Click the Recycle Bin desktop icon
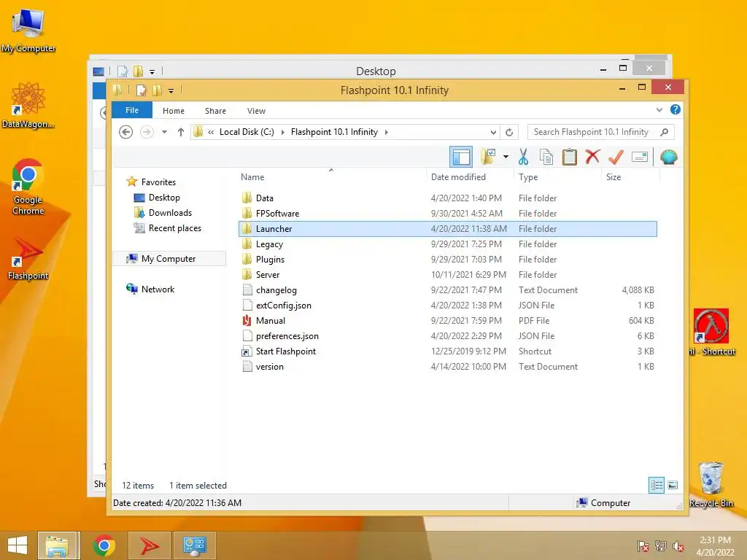 711,485
